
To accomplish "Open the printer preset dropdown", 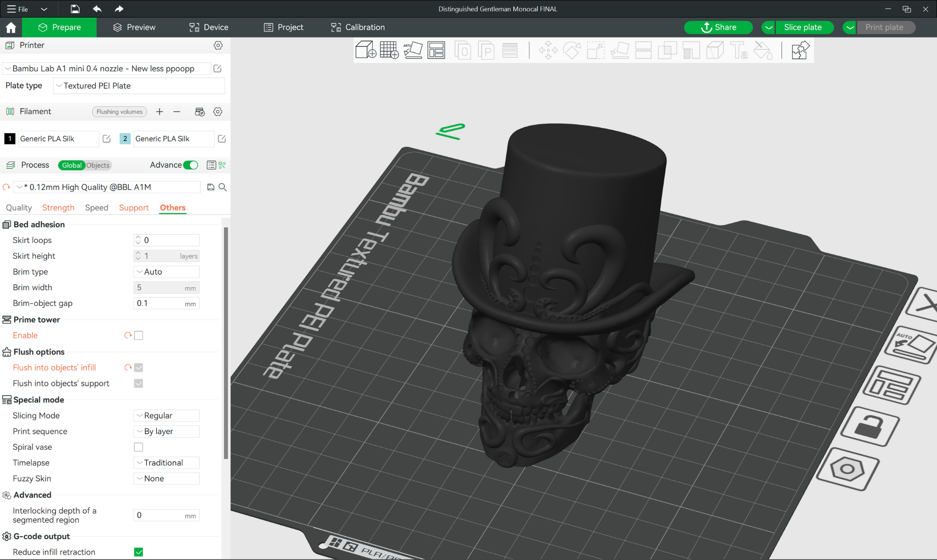I will (x=106, y=69).
